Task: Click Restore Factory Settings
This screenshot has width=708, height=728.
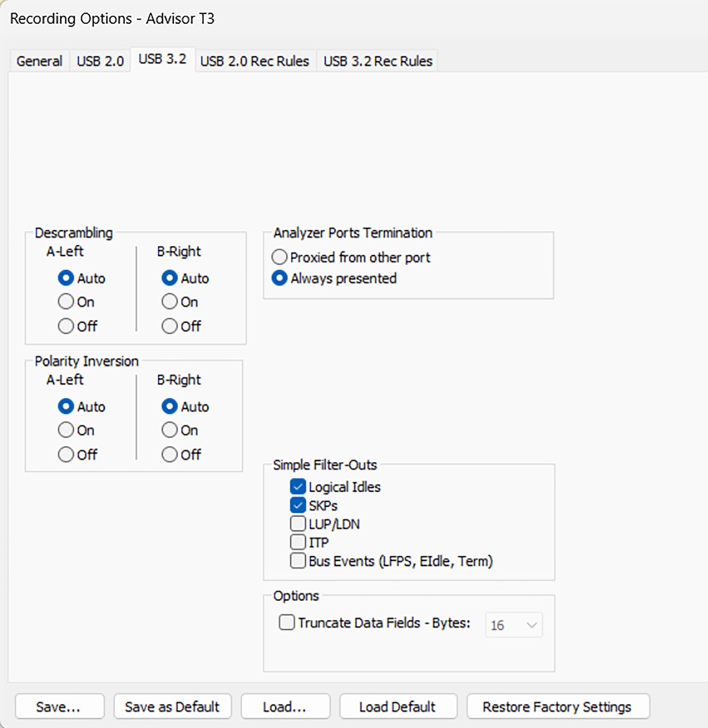Action: point(558,707)
